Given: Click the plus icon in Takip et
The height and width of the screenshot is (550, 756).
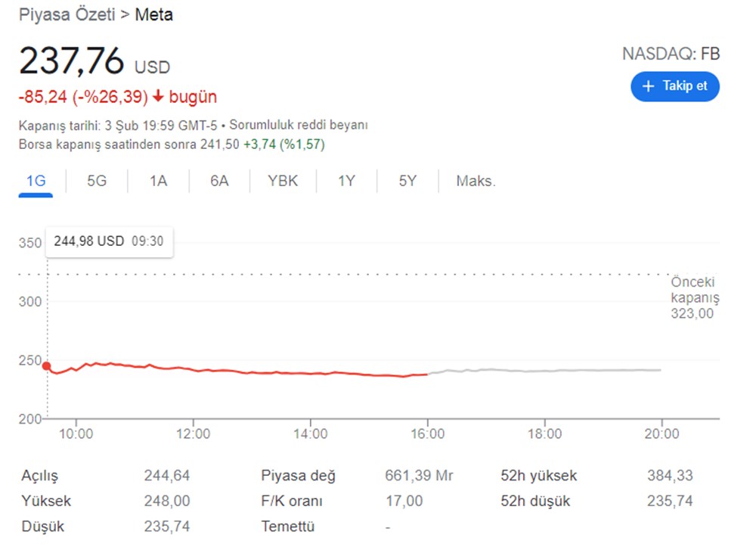Looking at the screenshot, I should point(648,86).
